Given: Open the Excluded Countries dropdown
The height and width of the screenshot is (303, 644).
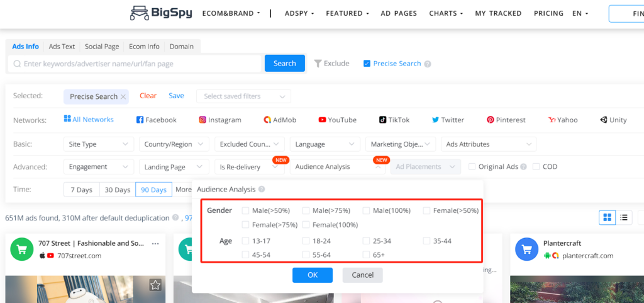Looking at the screenshot, I should pyautogui.click(x=250, y=144).
